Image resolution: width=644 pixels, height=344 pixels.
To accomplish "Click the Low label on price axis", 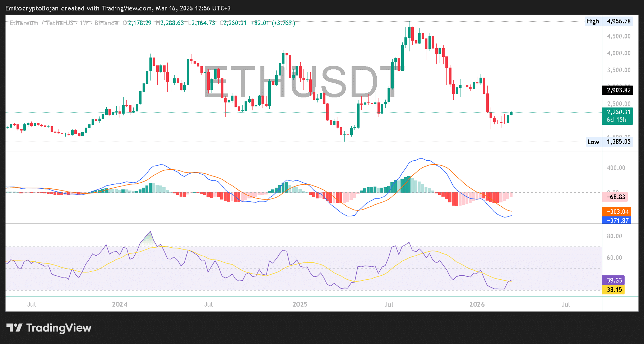I will pos(593,142).
